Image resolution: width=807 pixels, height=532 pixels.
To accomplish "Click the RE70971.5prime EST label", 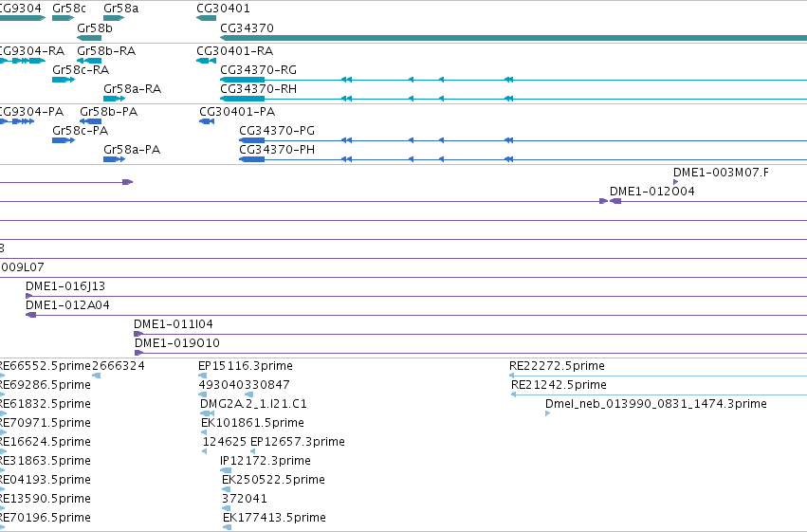I will [45, 423].
